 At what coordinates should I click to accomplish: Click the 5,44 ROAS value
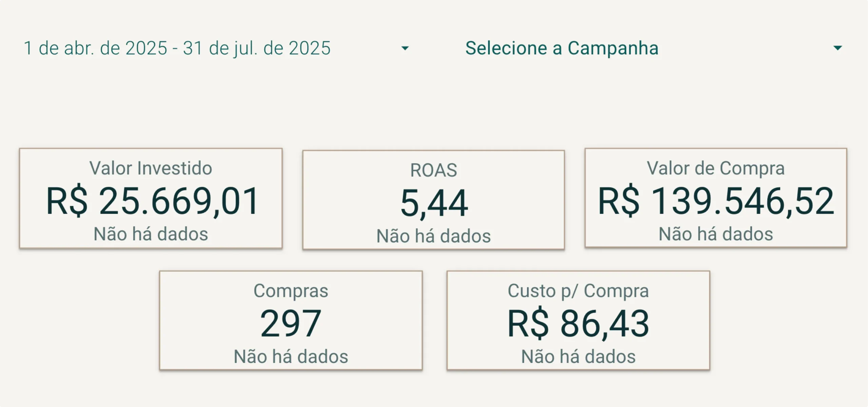tap(434, 203)
